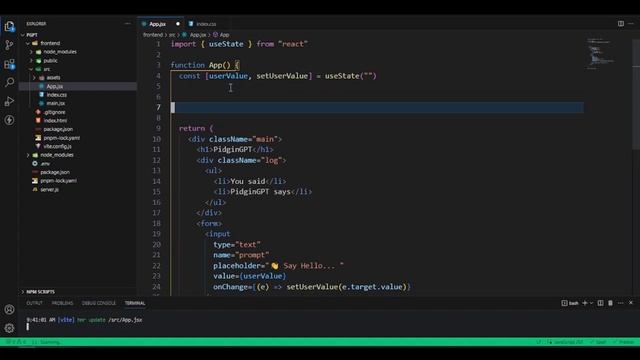This screenshot has height=360, width=640.
Task: Open the Search view in activity bar
Action: tap(9, 82)
